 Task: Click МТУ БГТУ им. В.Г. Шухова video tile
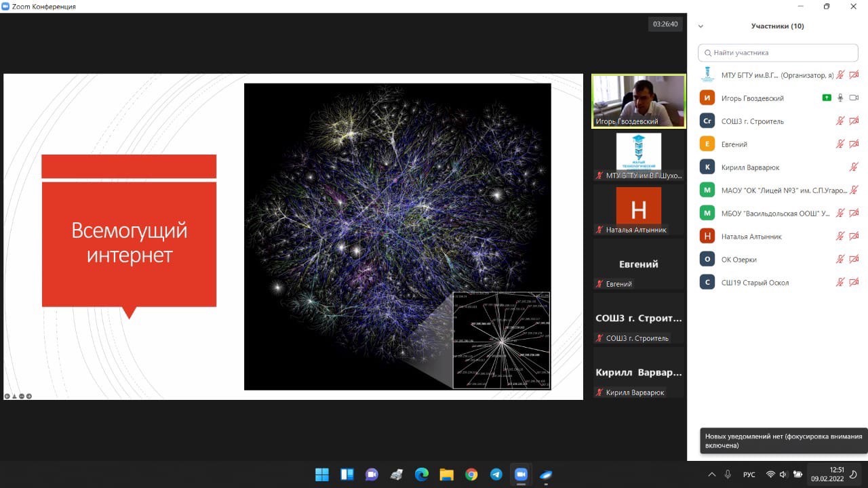click(639, 156)
